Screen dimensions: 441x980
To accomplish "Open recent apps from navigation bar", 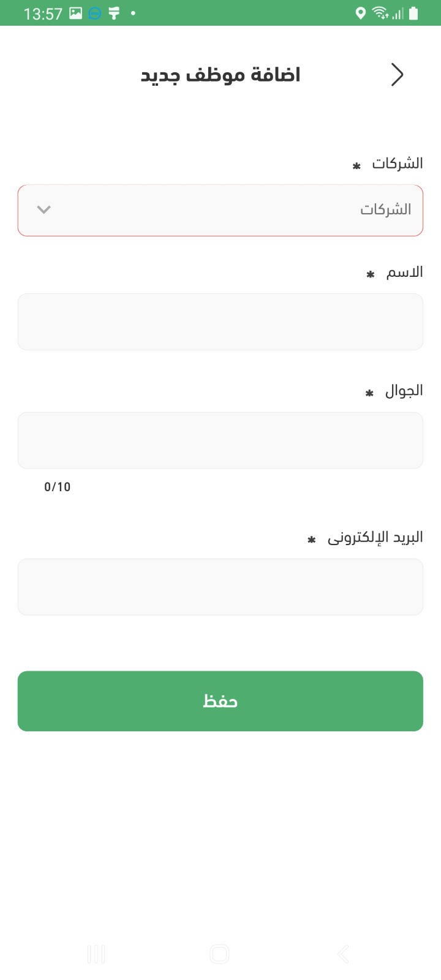I will click(96, 954).
